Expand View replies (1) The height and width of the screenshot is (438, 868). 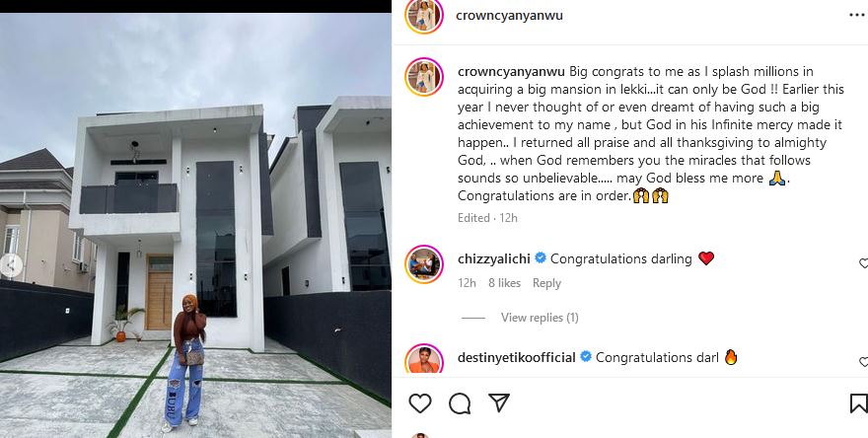click(540, 318)
